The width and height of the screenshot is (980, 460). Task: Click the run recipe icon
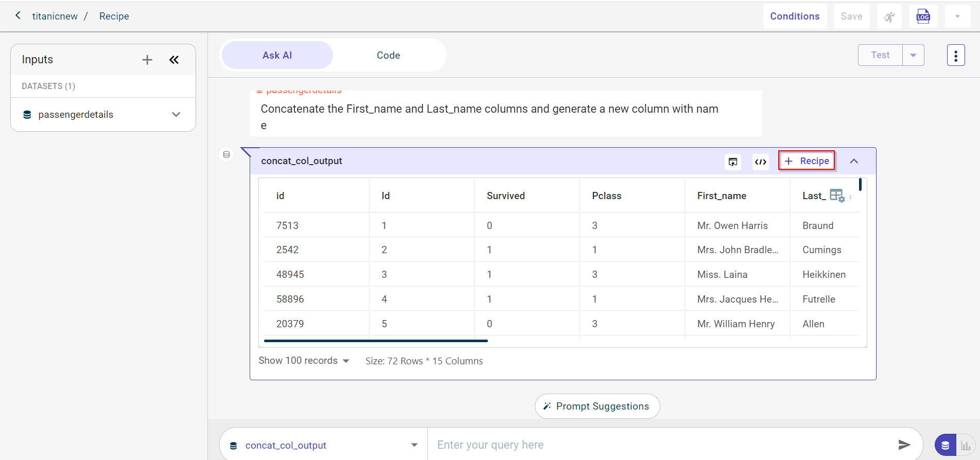(x=889, y=16)
